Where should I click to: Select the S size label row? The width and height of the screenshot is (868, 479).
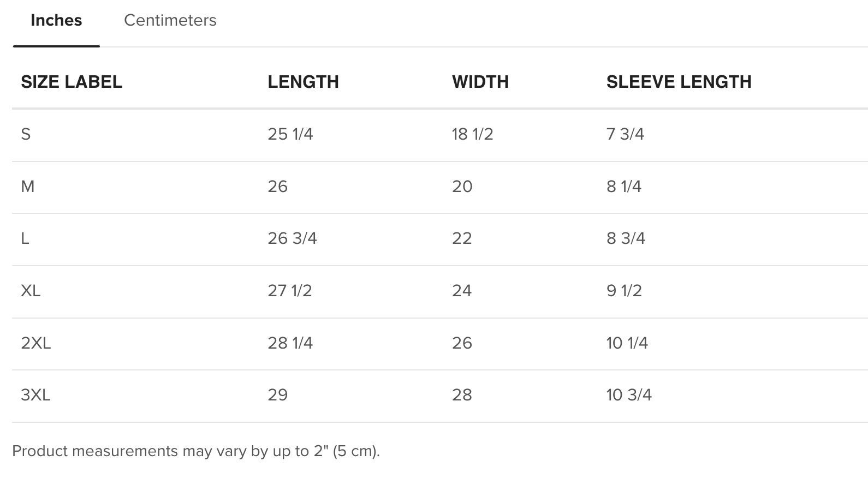point(26,134)
